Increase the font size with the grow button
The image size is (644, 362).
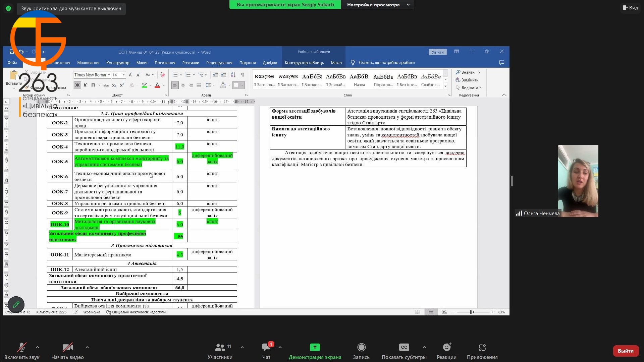(130, 75)
